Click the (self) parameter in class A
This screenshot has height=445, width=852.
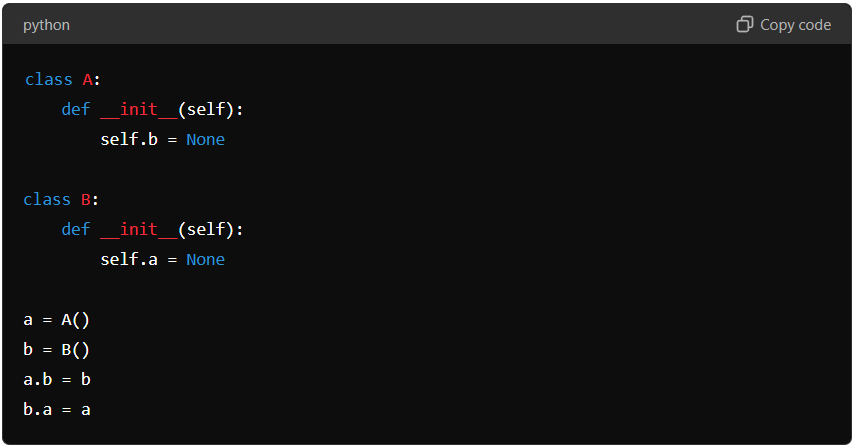206,110
